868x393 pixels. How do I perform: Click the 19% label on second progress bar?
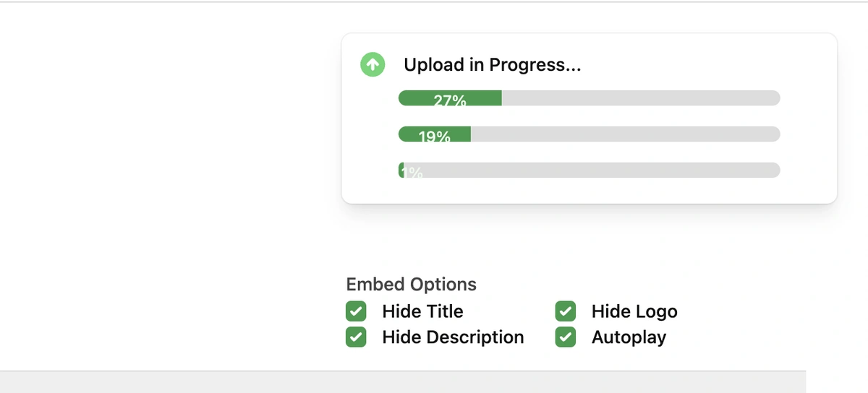[434, 137]
